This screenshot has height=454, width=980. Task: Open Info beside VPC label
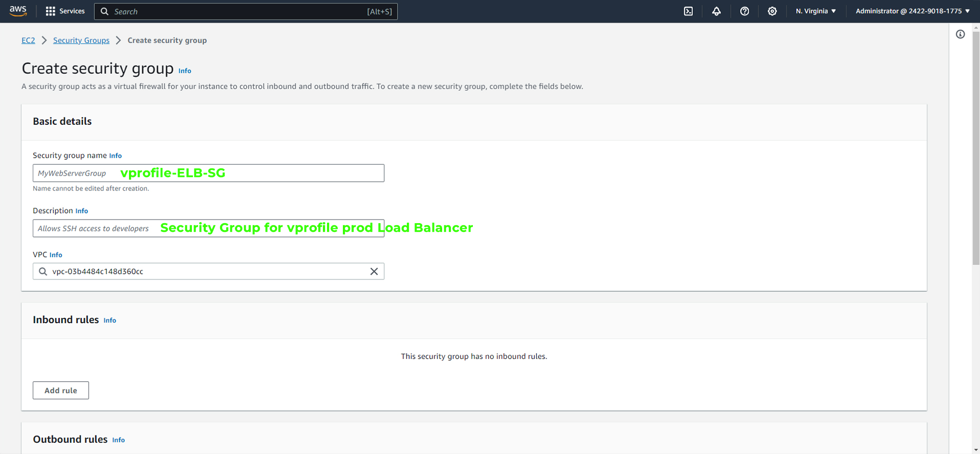point(56,255)
